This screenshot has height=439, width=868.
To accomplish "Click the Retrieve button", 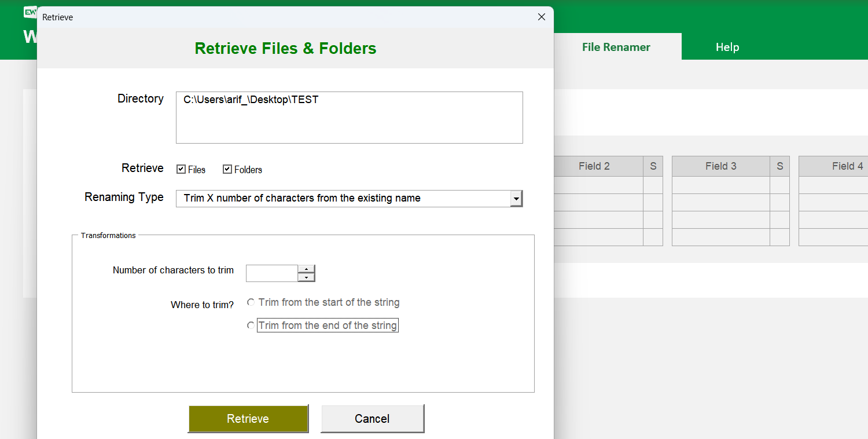I will (248, 418).
